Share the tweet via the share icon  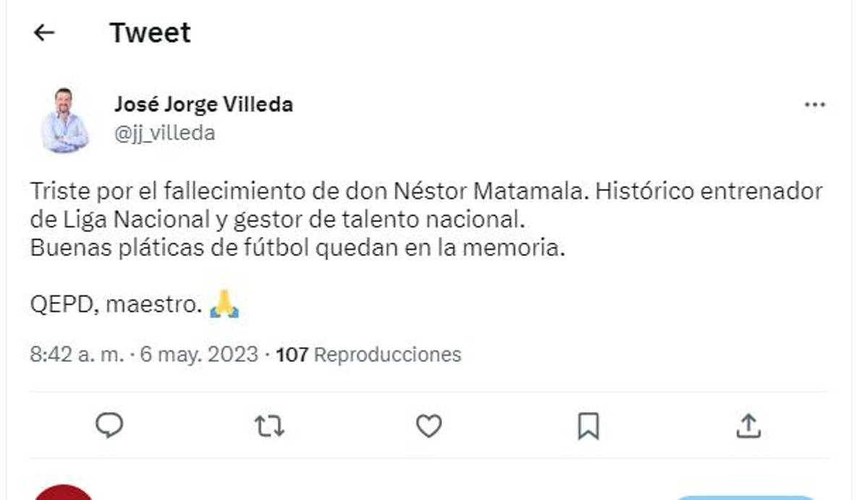[749, 426]
